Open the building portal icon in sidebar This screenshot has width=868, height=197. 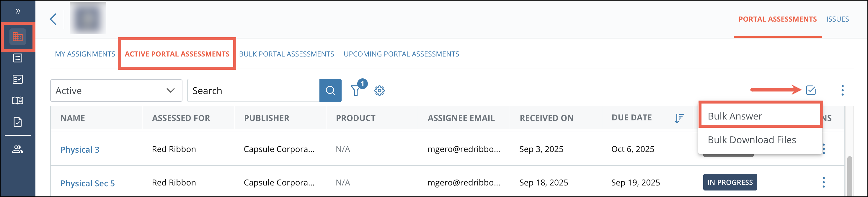[17, 37]
